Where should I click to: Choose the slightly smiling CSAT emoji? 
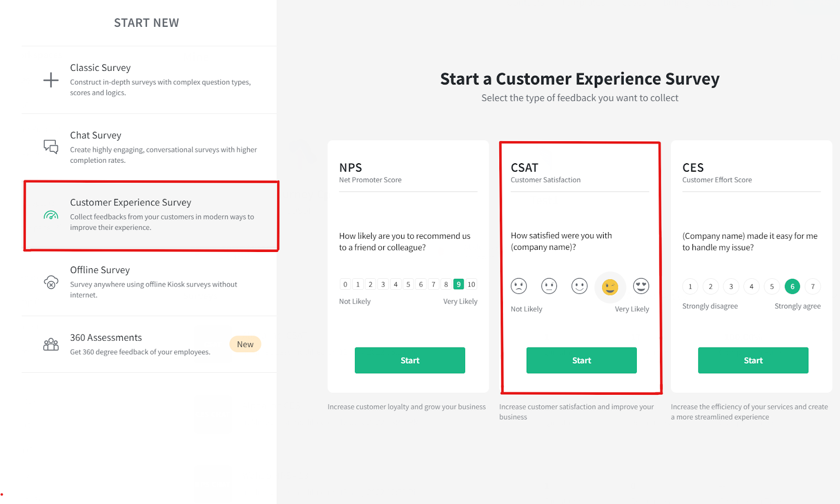(580, 286)
